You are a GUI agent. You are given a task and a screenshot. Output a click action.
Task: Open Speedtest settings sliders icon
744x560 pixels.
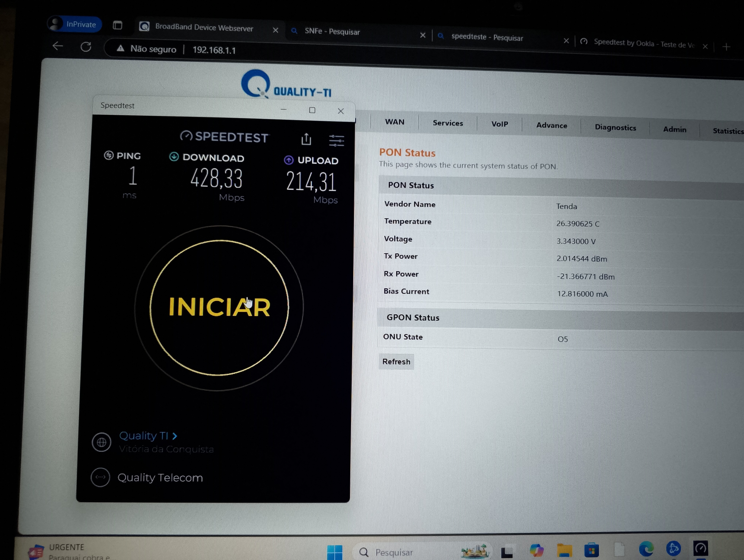[x=336, y=141]
